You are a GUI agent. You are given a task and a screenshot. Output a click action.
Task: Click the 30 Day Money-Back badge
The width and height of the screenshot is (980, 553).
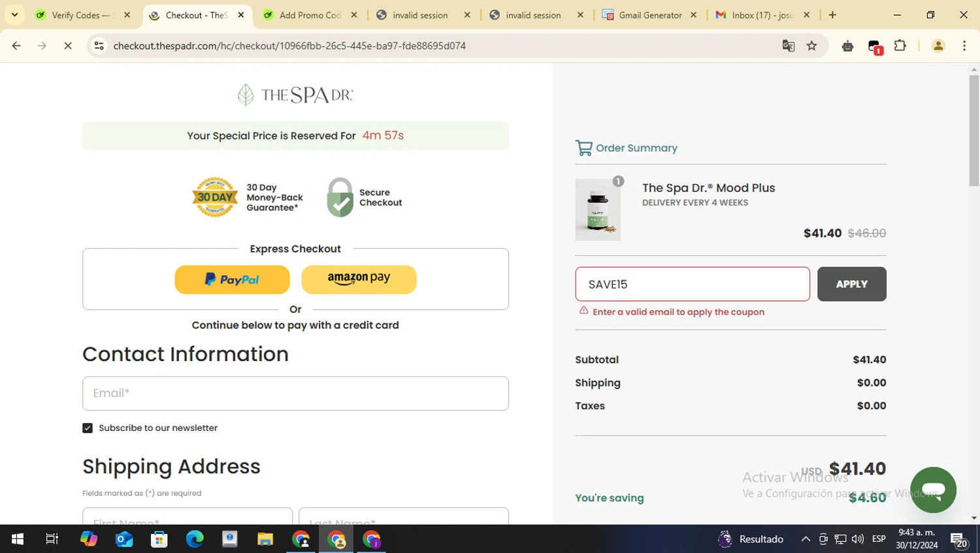[x=215, y=197]
